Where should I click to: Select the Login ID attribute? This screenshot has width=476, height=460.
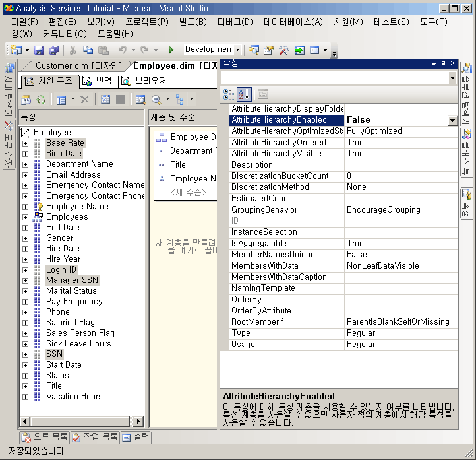tap(61, 270)
